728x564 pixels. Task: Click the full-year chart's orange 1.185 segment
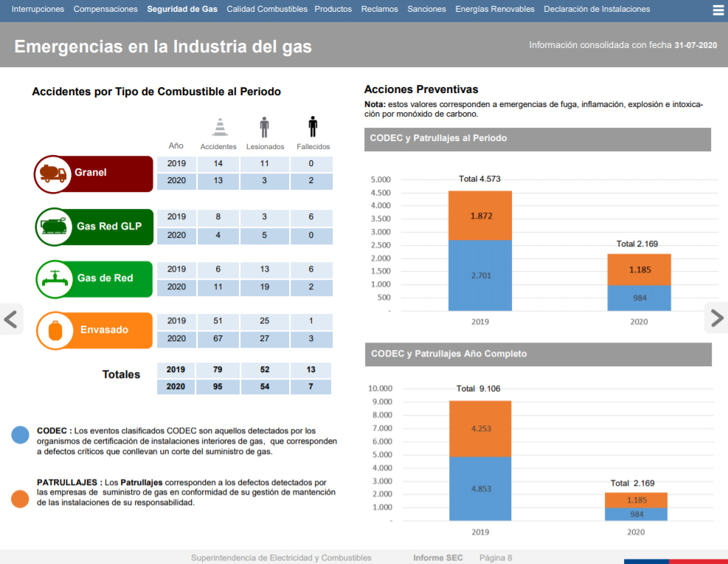coord(636,501)
